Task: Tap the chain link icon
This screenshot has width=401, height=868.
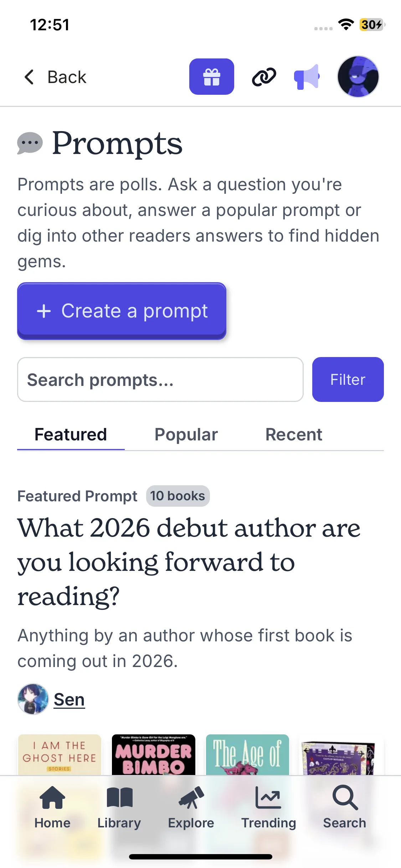Action: 264,77
